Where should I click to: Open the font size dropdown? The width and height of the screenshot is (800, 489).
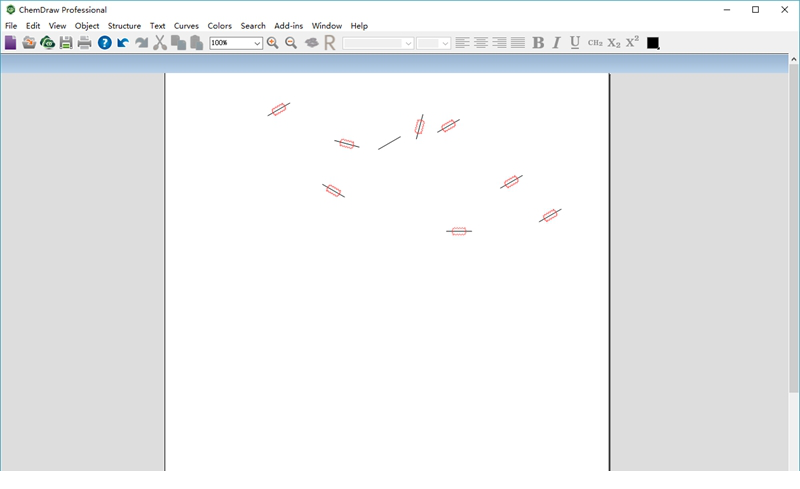(x=445, y=43)
